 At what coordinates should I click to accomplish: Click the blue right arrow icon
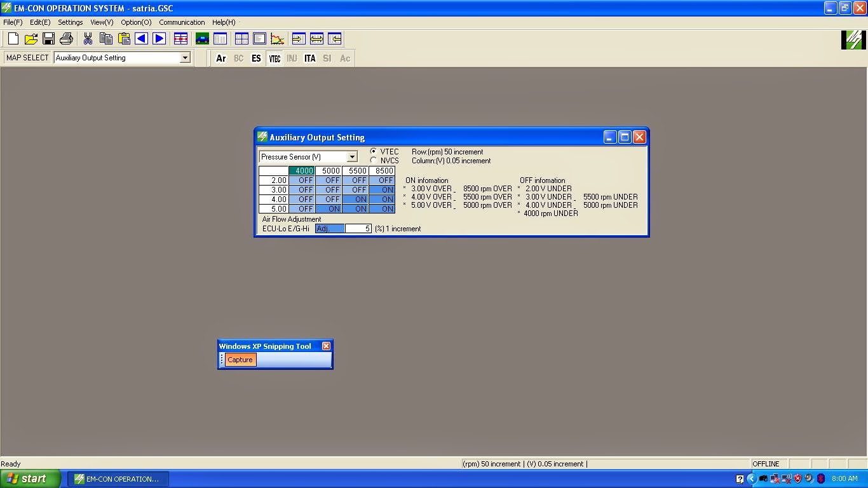[159, 39]
